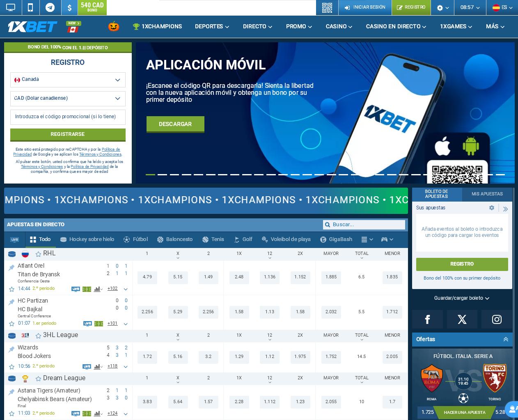Open live stream icon for HC Partizan match
Screen dimensions: 518x420
(87, 324)
